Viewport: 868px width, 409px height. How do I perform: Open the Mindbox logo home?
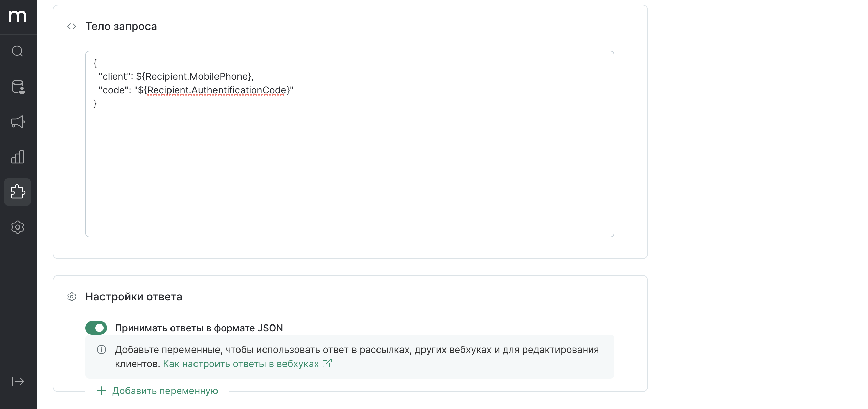[x=18, y=16]
